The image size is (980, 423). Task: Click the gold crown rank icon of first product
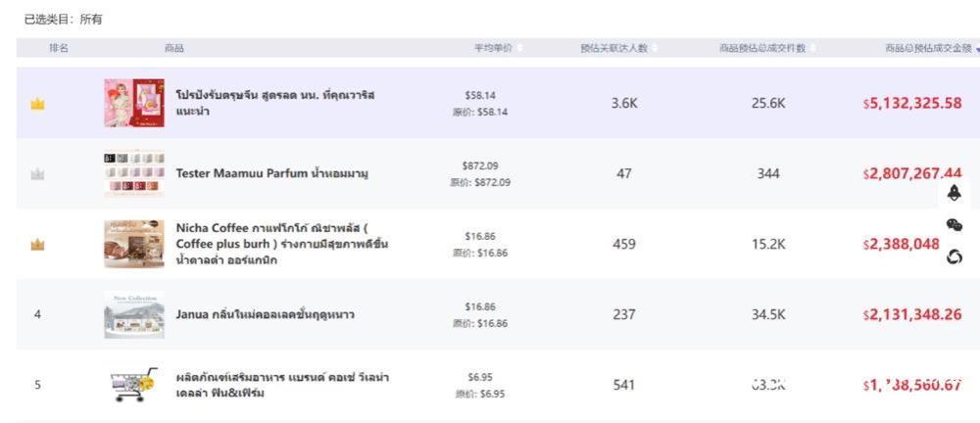37,104
